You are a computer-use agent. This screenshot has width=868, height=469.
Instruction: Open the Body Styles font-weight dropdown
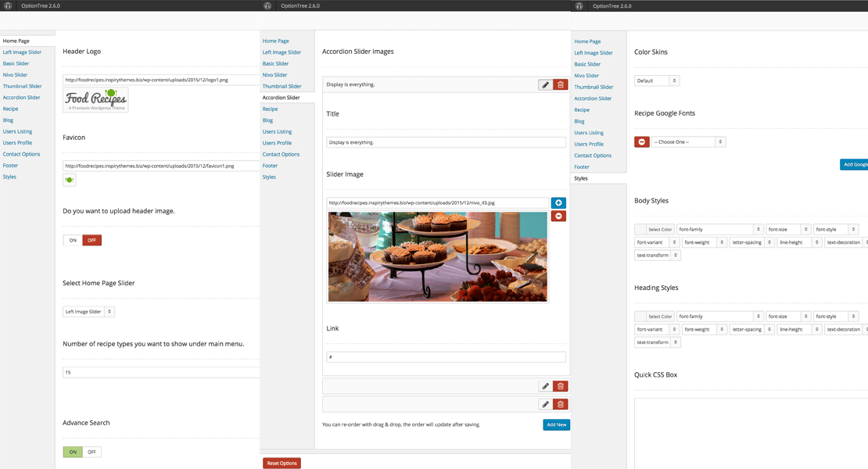point(704,242)
